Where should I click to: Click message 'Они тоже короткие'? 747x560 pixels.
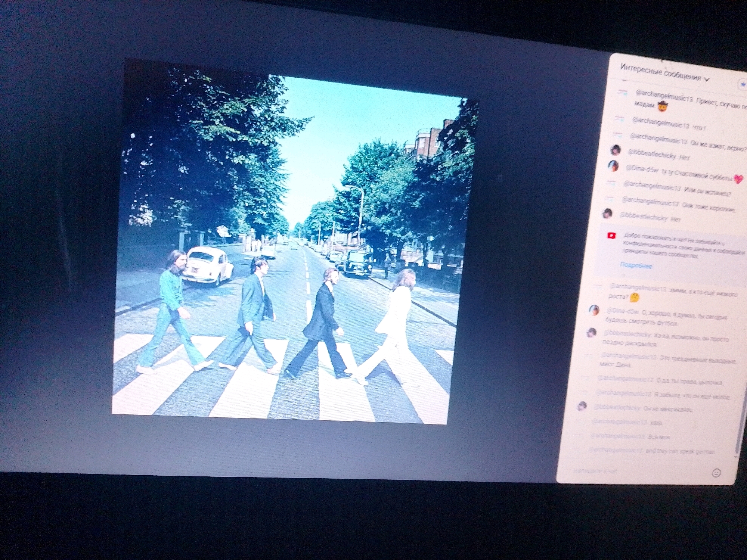pos(709,208)
